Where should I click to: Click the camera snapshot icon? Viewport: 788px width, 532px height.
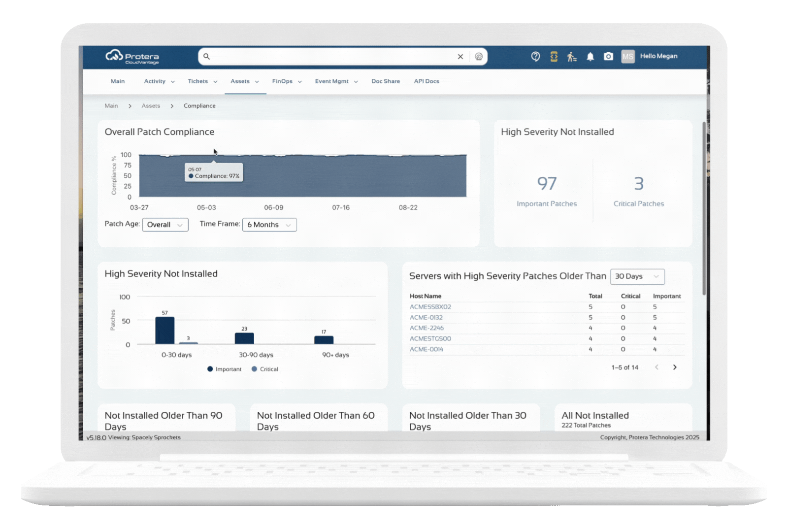click(608, 57)
